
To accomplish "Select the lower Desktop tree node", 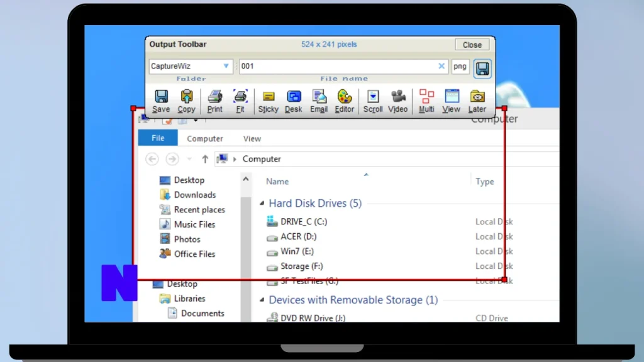I will point(175,283).
